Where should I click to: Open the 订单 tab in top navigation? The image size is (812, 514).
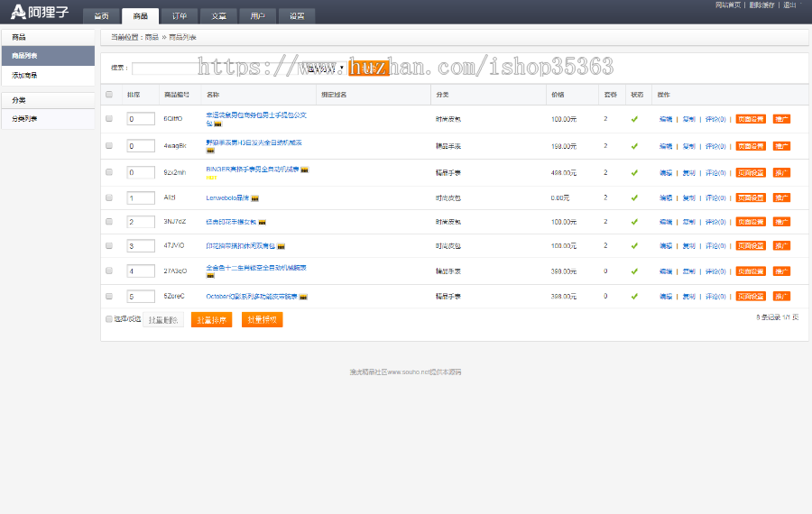tap(180, 16)
